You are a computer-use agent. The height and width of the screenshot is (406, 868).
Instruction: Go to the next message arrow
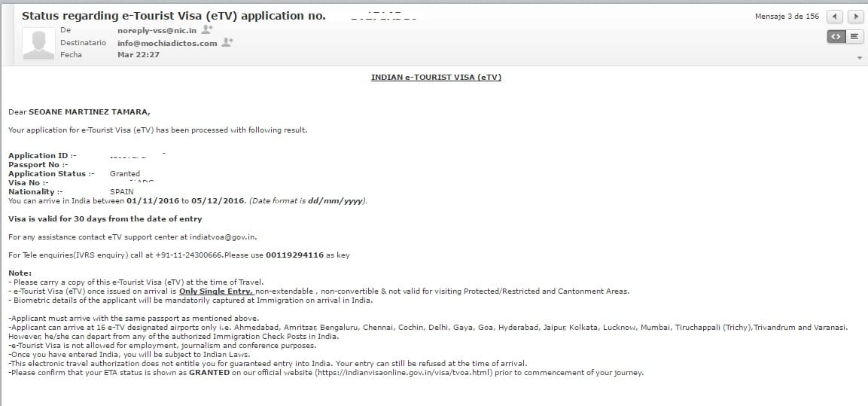(855, 17)
